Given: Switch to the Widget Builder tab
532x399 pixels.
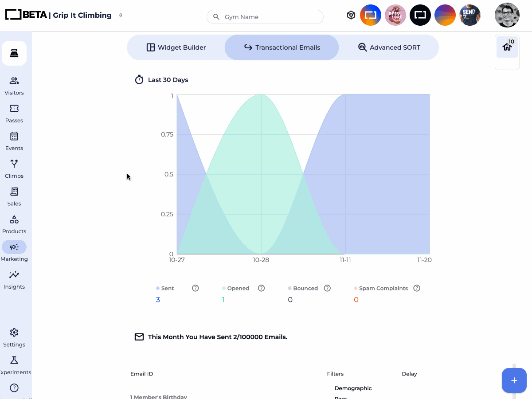Looking at the screenshot, I should pyautogui.click(x=176, y=47).
